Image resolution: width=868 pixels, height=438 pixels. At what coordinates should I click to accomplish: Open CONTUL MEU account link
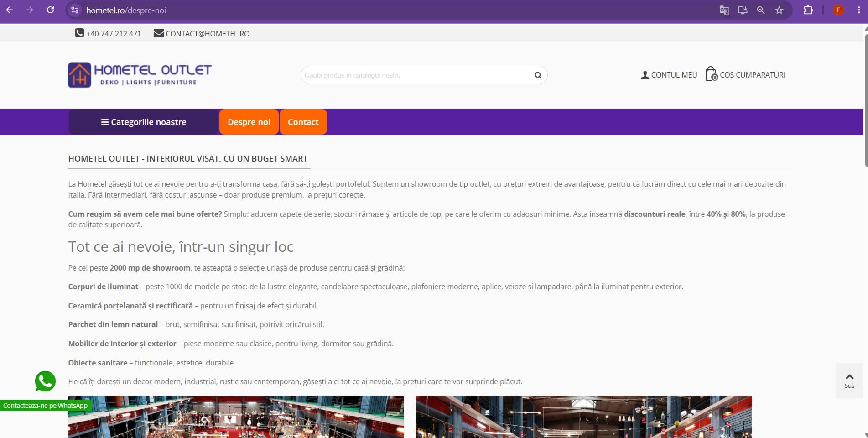point(674,75)
